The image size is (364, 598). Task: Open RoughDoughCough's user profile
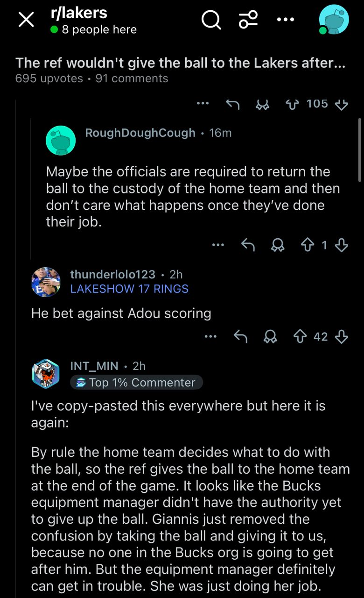(x=140, y=133)
